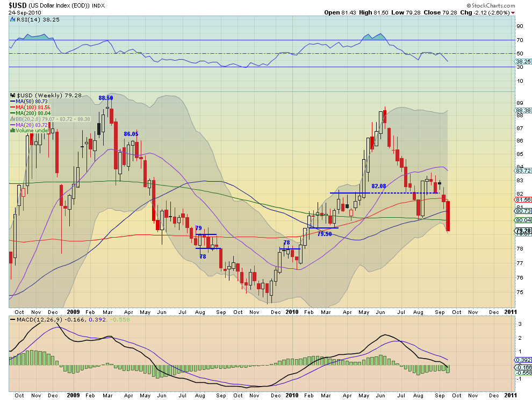Click the $USD ticker symbol title
The height and width of the screenshot is (400, 532).
click(18, 5)
